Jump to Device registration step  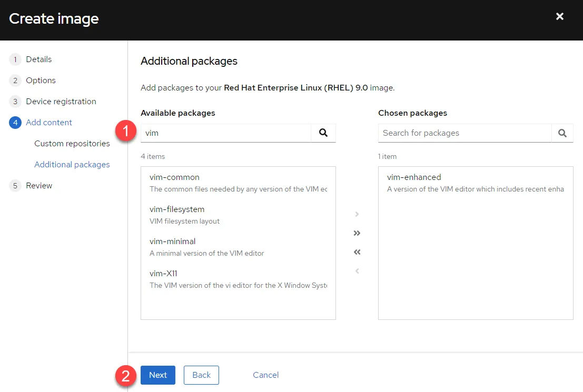(61, 102)
